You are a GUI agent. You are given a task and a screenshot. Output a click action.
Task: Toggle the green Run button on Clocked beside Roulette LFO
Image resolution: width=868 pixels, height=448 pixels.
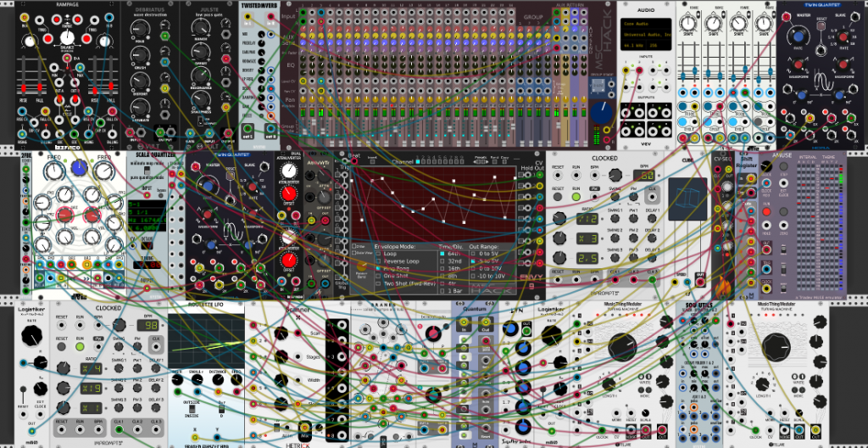pos(80,346)
